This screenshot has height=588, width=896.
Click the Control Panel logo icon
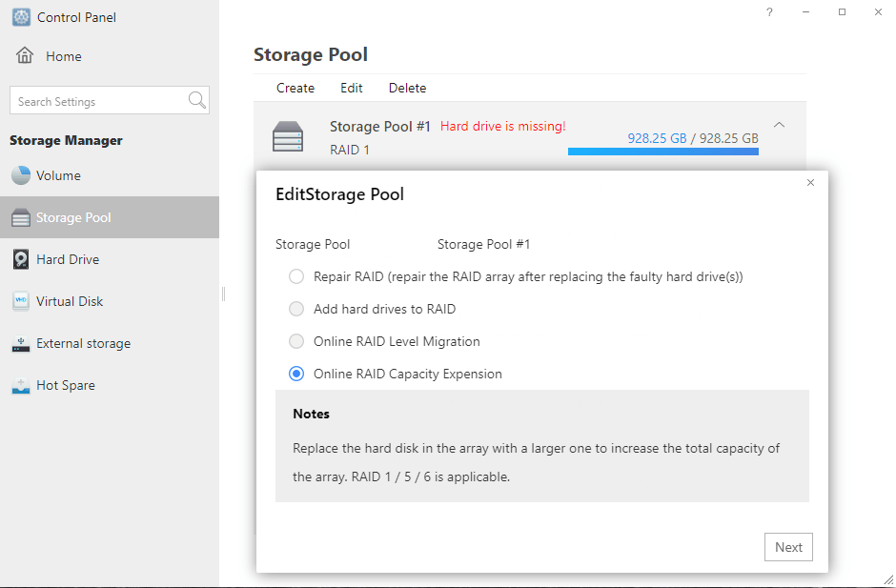point(21,17)
